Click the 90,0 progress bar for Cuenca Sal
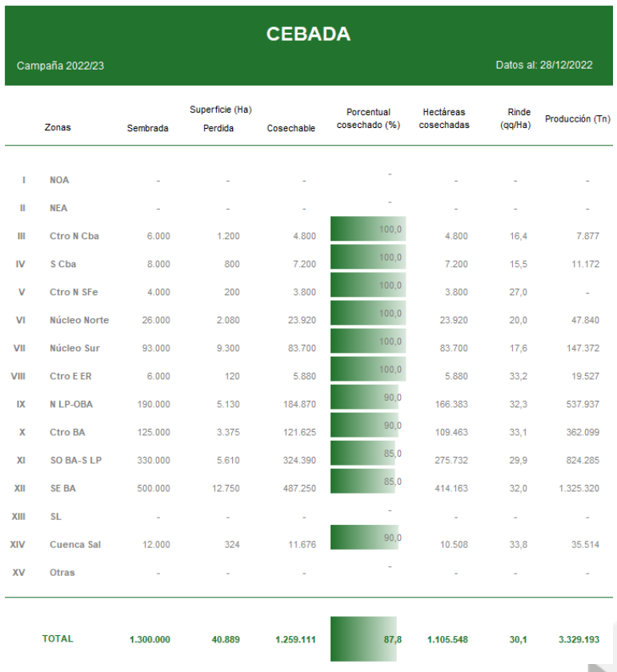This screenshot has width=617, height=672. pyautogui.click(x=364, y=538)
